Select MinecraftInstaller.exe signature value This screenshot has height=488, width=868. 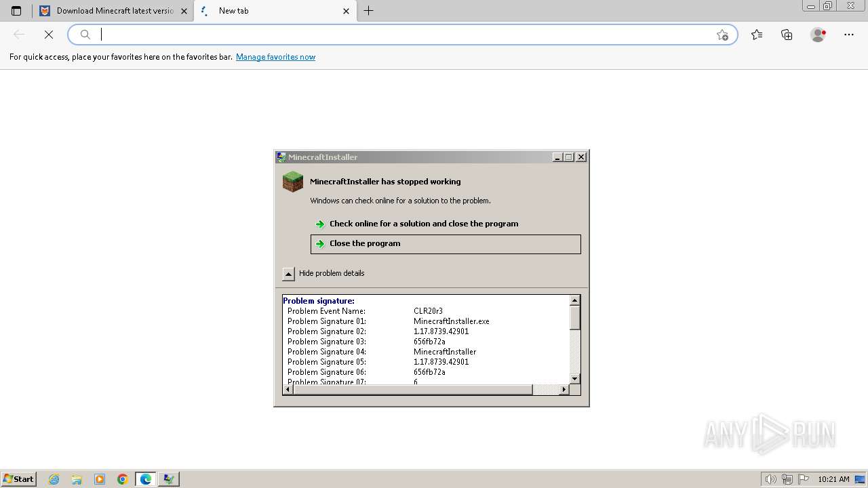coord(452,321)
